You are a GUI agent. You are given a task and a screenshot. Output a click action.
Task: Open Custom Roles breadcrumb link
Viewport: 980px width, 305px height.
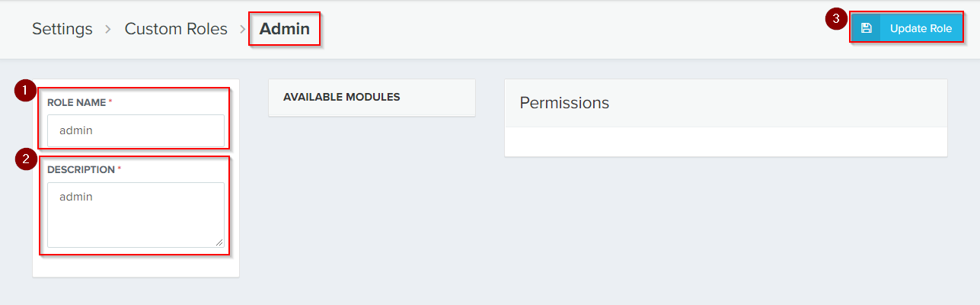coord(176,29)
